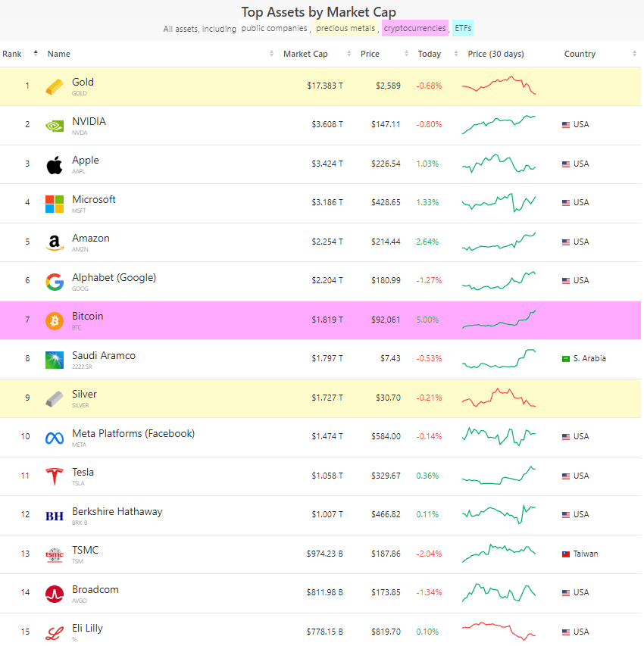Viewport: 644px width, 646px height.
Task: Select the Meta infinity logo
Action: tap(55, 438)
